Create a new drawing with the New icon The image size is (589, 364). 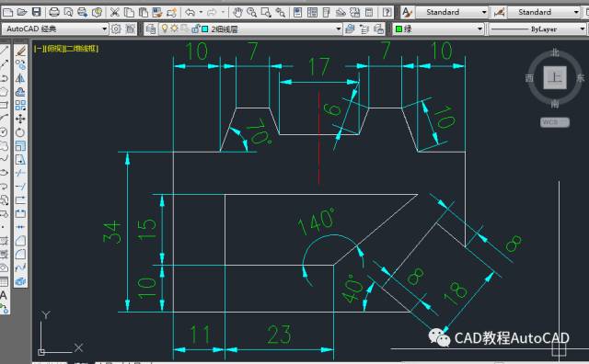click(7, 12)
